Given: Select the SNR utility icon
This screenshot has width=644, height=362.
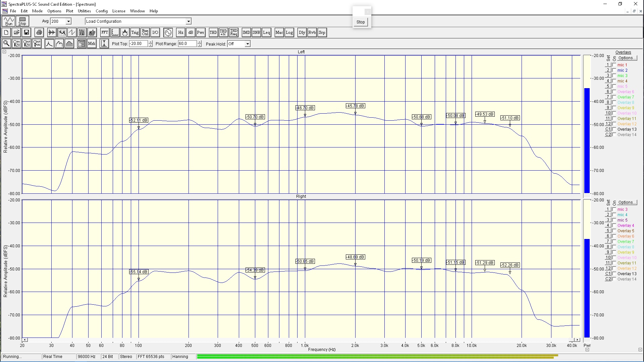Looking at the screenshot, I should 256,33.
